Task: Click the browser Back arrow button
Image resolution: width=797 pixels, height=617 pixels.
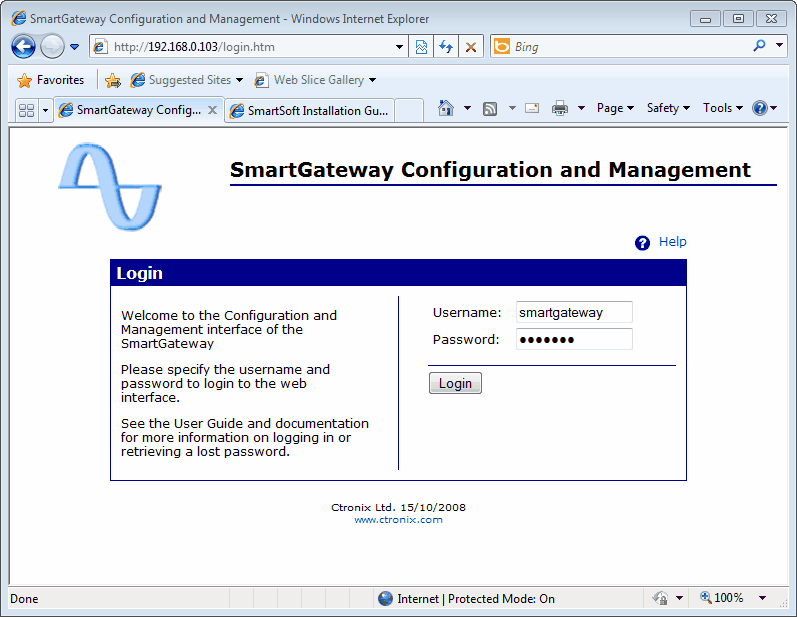Action: coord(23,47)
